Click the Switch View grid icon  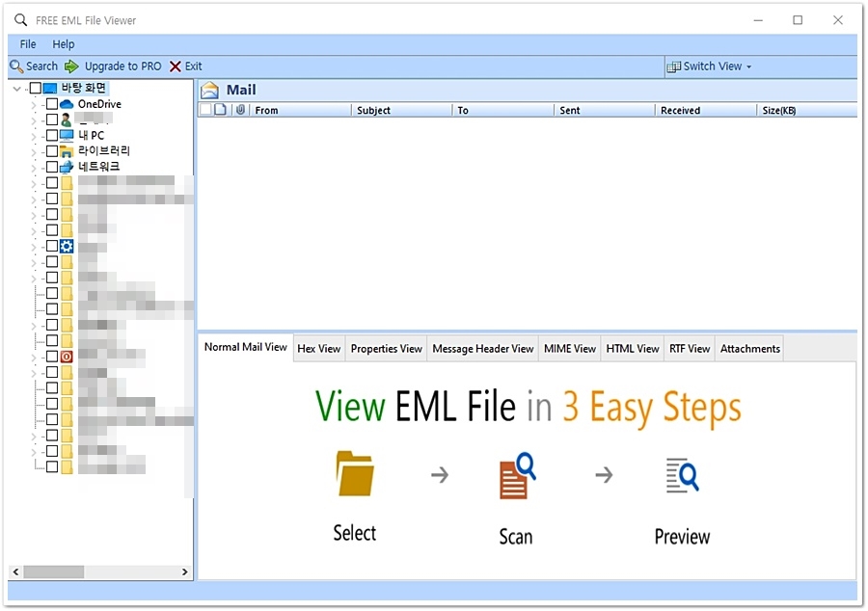click(x=674, y=66)
